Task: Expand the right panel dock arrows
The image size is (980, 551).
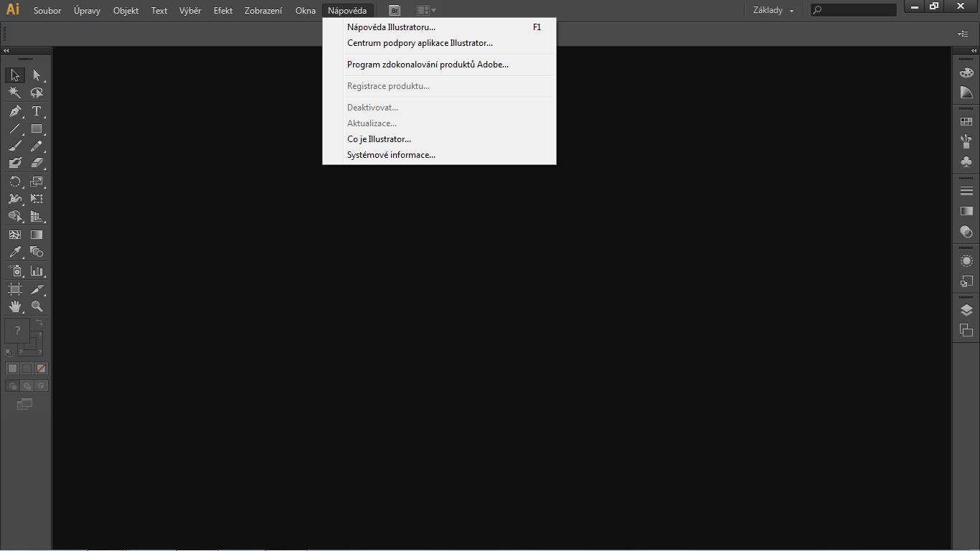Action: (974, 51)
